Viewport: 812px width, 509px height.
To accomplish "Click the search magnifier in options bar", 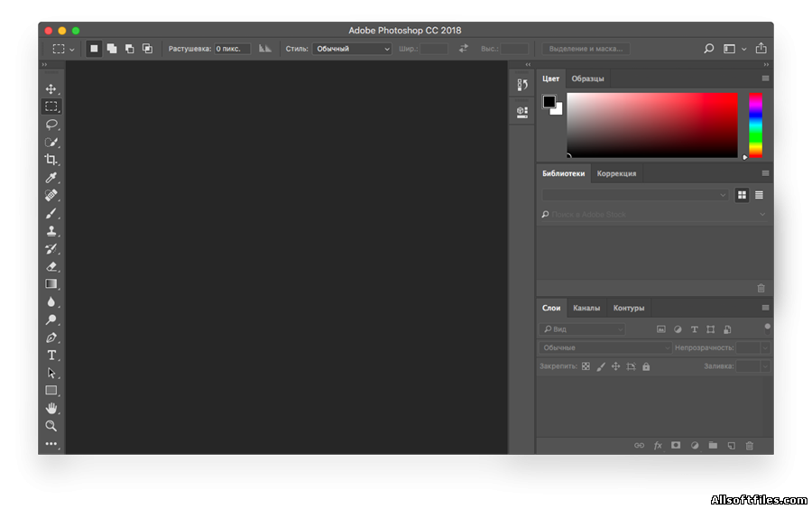I will 708,49.
